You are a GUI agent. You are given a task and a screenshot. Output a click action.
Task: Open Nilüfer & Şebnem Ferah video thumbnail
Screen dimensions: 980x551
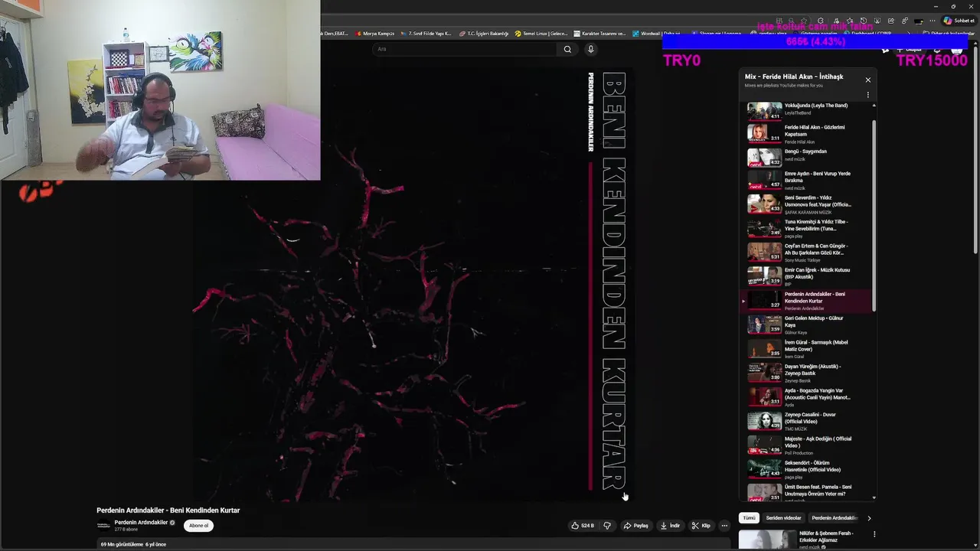tap(766, 540)
